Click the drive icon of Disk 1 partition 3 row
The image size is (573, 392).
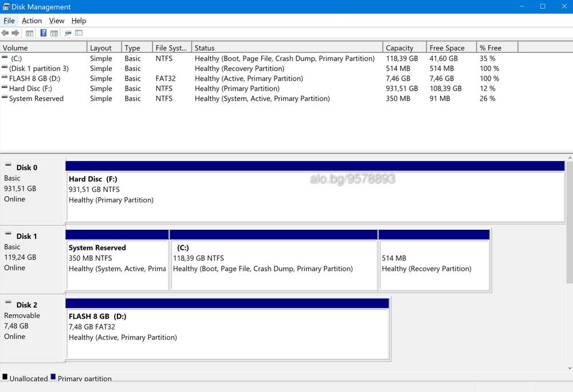(5, 67)
